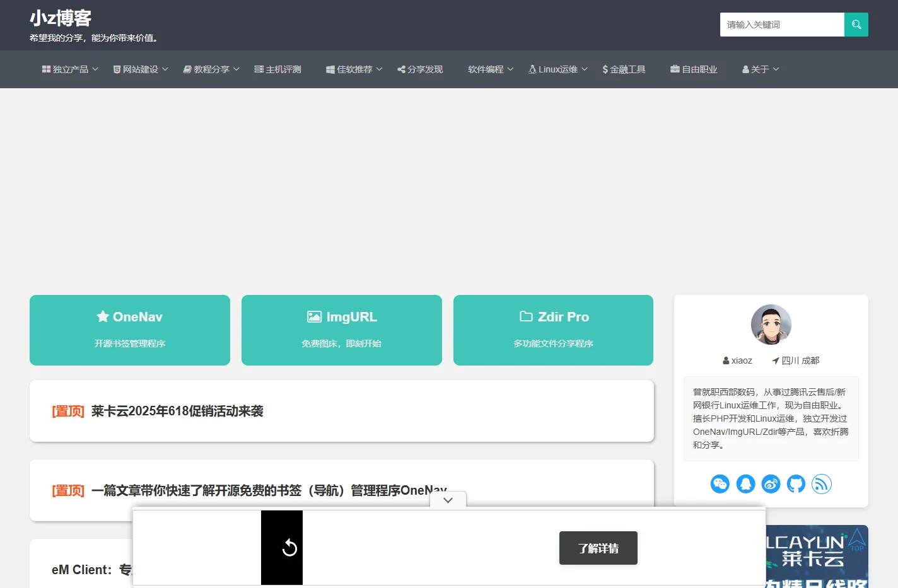This screenshot has width=898, height=588.
Task: Click the share icon beside 分享发现
Action: 401,69
